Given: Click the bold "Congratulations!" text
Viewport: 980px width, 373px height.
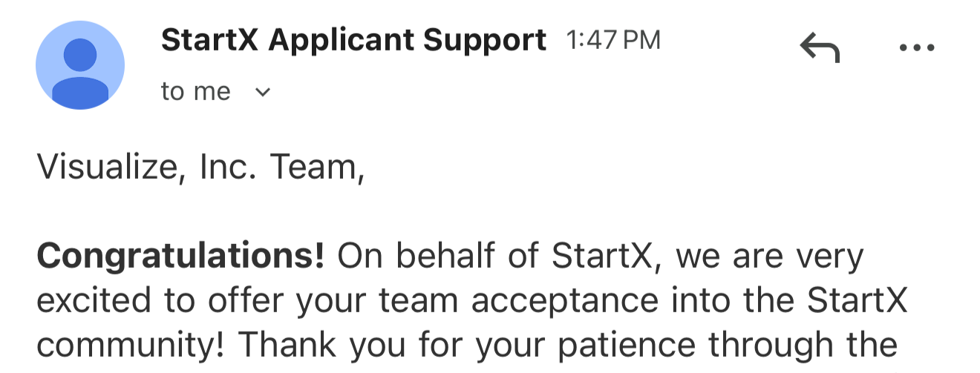Looking at the screenshot, I should point(181,257).
